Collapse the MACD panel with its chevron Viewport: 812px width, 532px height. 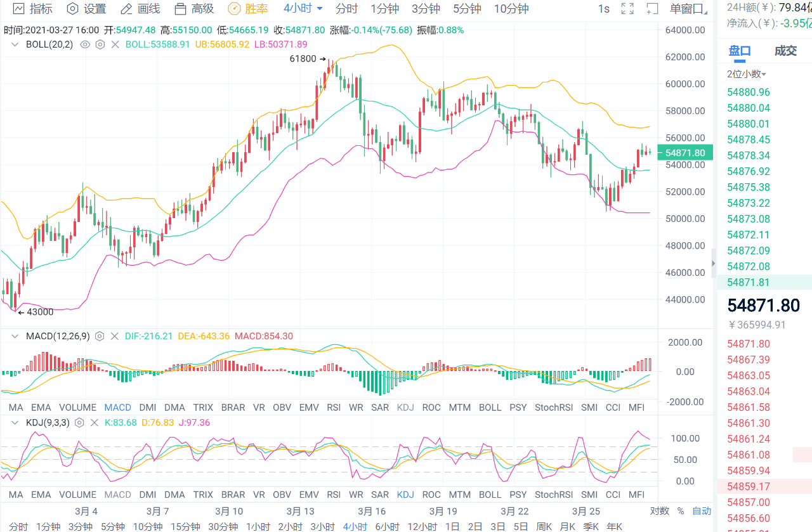tap(15, 336)
